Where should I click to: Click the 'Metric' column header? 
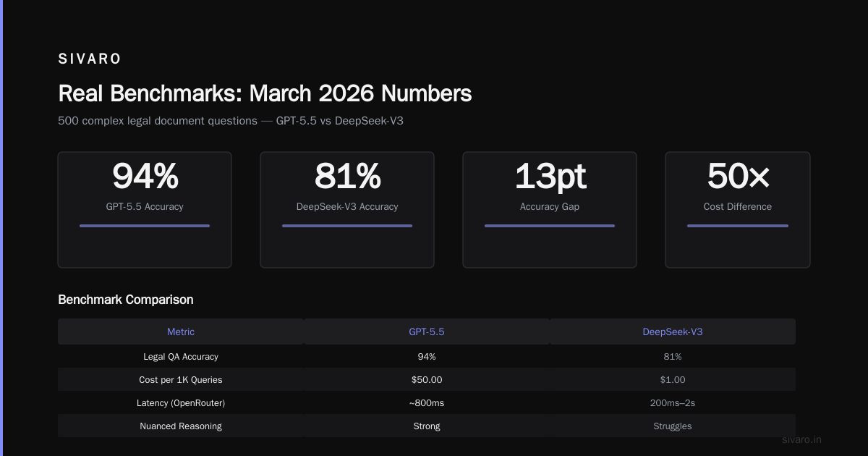coord(181,332)
